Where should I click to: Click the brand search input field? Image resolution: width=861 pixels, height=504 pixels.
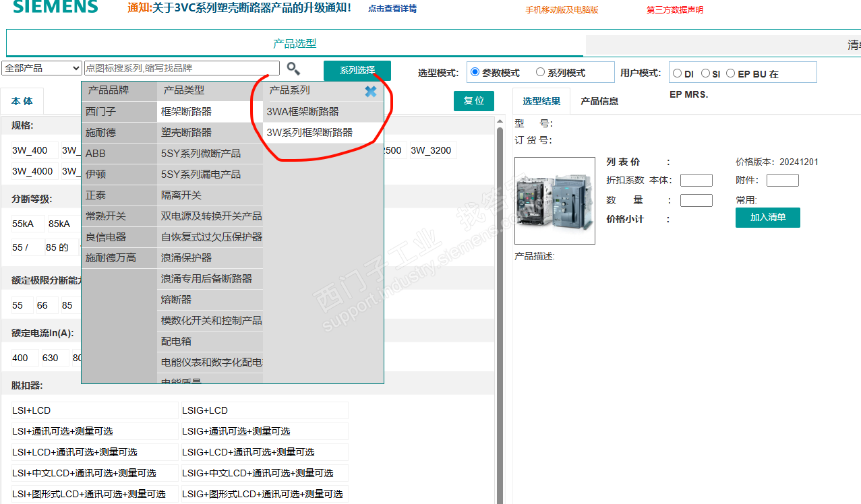click(181, 68)
